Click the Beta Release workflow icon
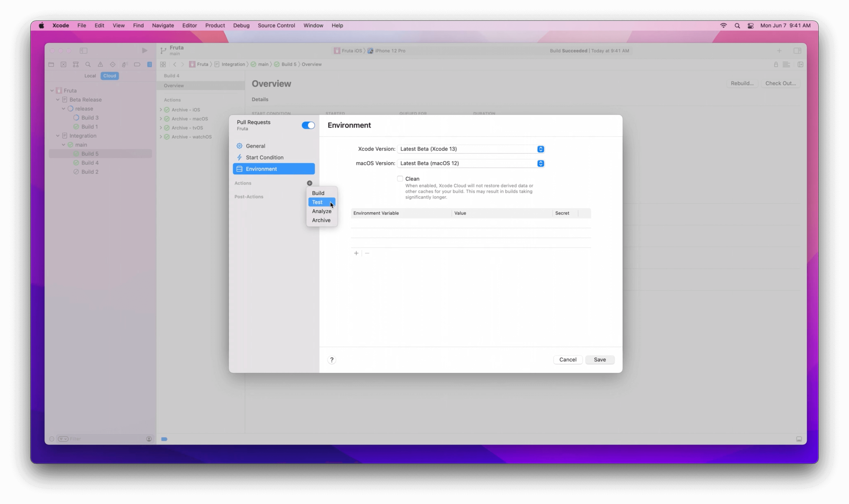This screenshot has width=849, height=504. [x=64, y=99]
